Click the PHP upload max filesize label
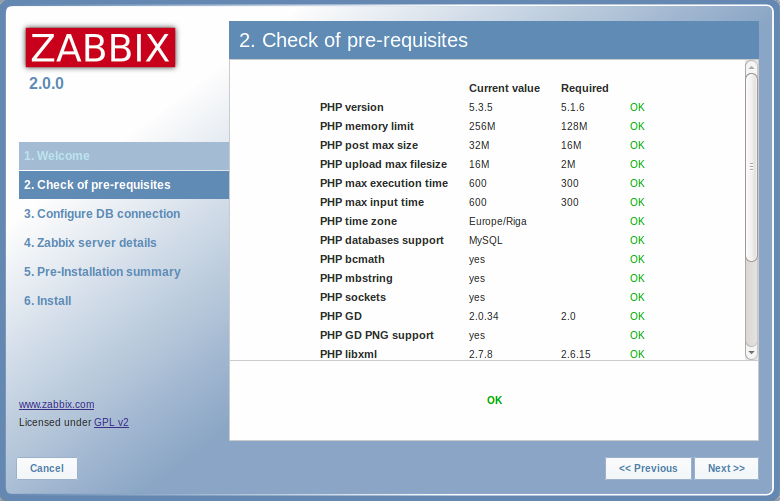780x501 pixels. 383,164
